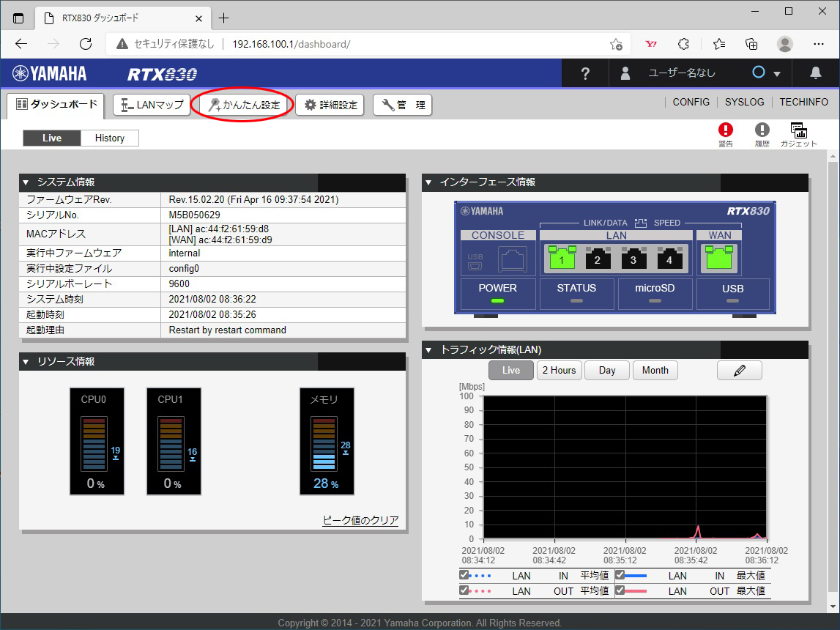Open the ガジェット gadget icon

click(798, 135)
